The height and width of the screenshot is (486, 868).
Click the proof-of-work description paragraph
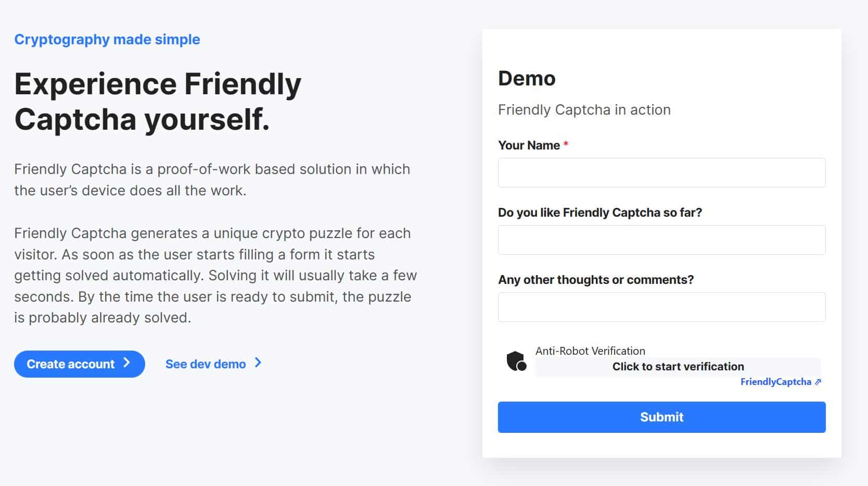tap(211, 179)
